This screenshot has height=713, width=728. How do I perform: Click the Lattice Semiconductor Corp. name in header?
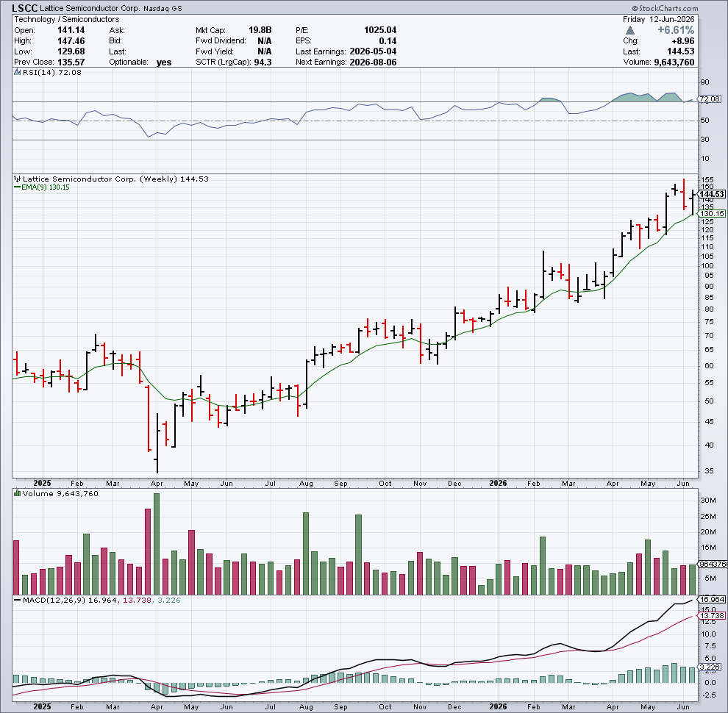(90, 8)
